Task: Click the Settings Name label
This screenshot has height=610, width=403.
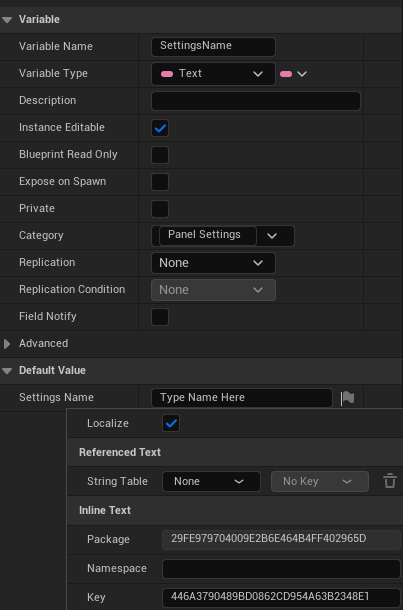Action: point(56,398)
